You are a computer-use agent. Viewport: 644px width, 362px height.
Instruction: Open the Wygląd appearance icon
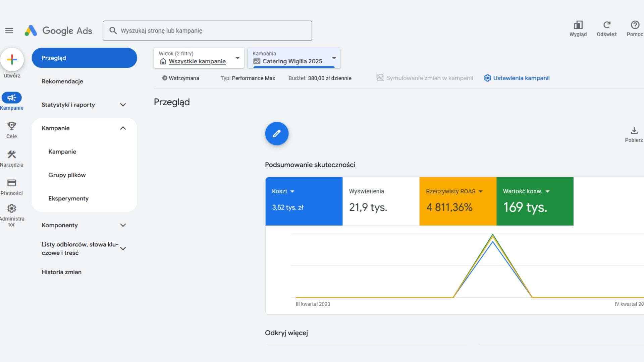coord(578,25)
